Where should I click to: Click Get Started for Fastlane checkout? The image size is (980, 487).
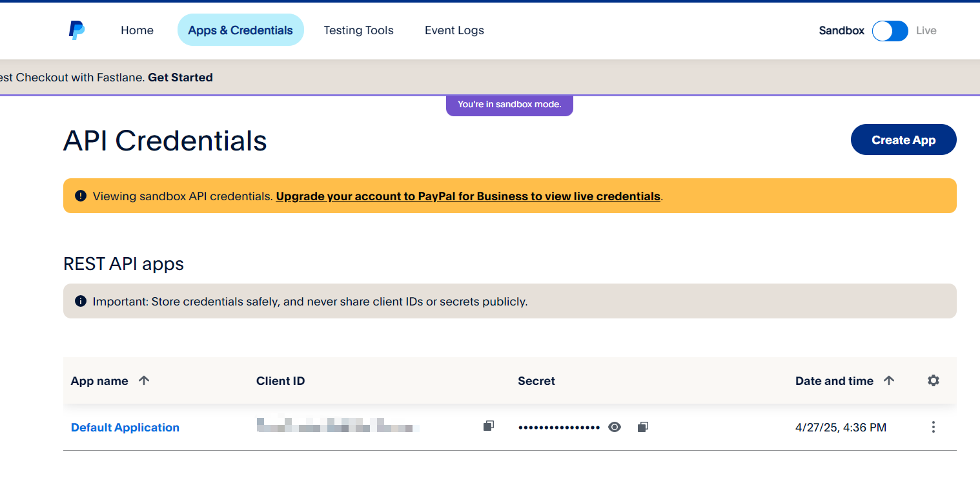click(180, 77)
